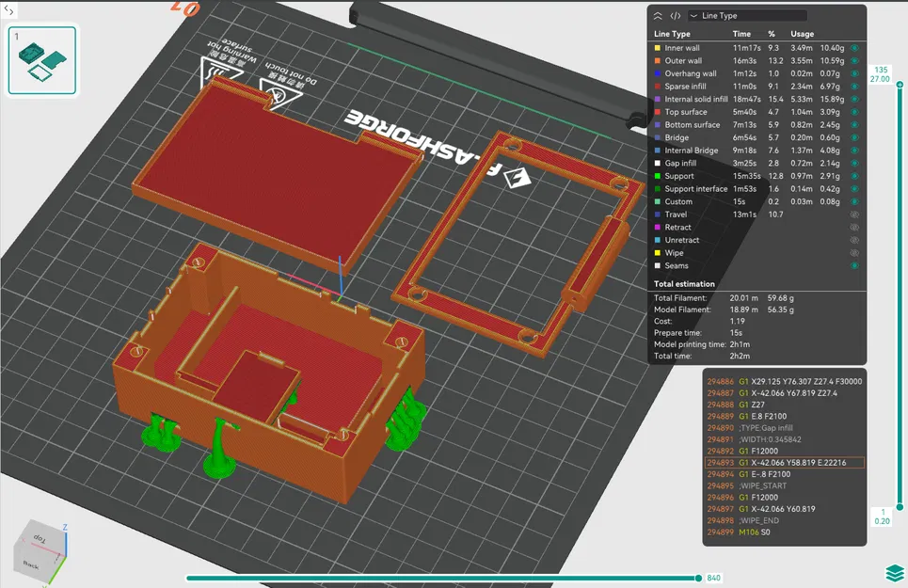Click the Line Type column header

[x=672, y=34]
